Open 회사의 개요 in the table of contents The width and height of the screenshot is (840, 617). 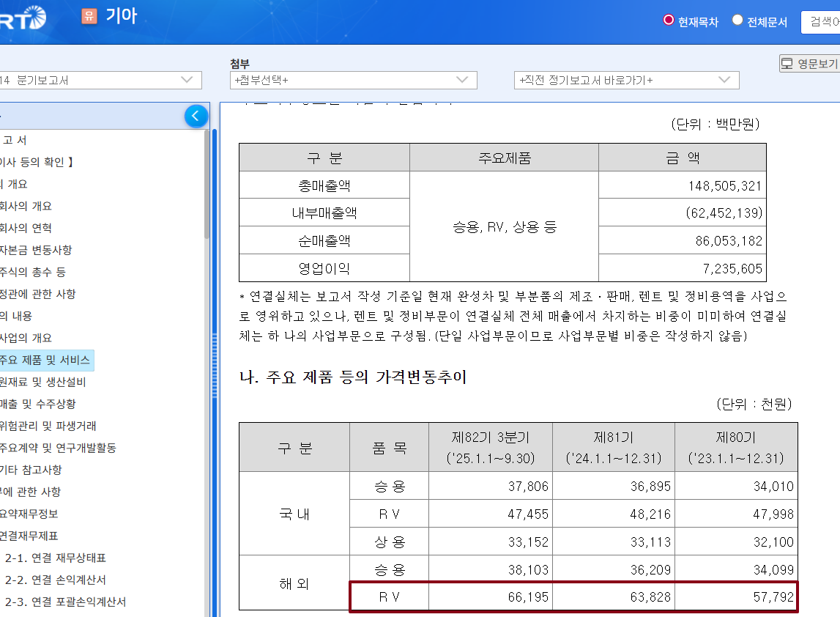point(26,206)
